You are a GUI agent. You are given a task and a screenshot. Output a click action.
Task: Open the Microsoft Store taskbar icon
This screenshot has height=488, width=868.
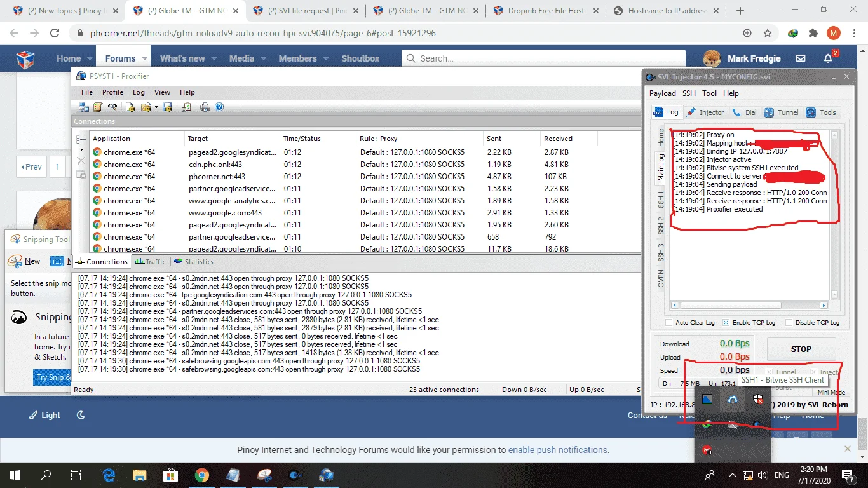(x=171, y=475)
